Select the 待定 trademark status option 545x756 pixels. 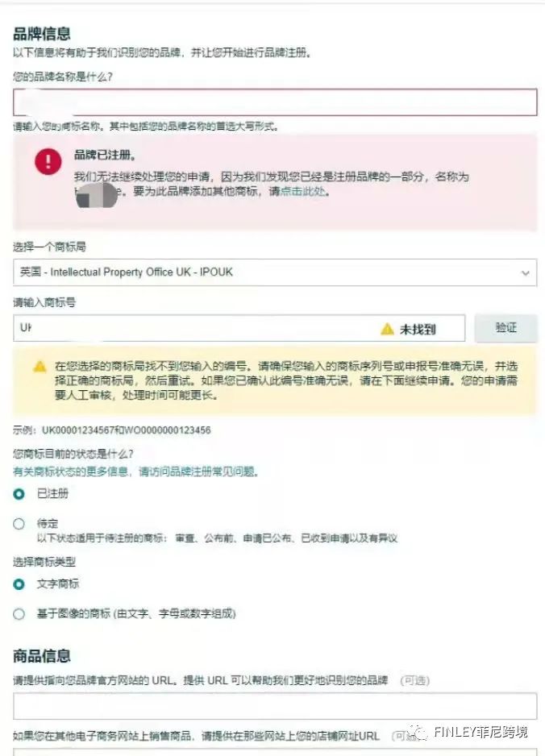19,524
